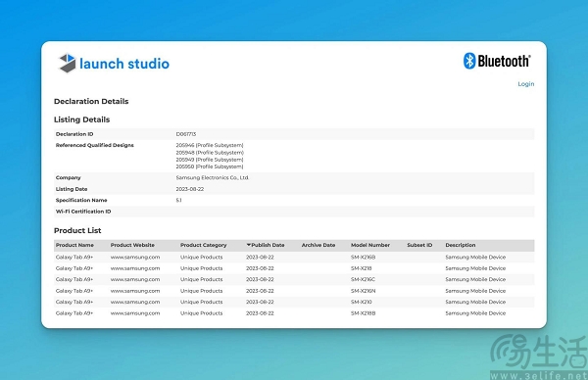Open www.samsung.com in SM-X216N row

[135, 291]
